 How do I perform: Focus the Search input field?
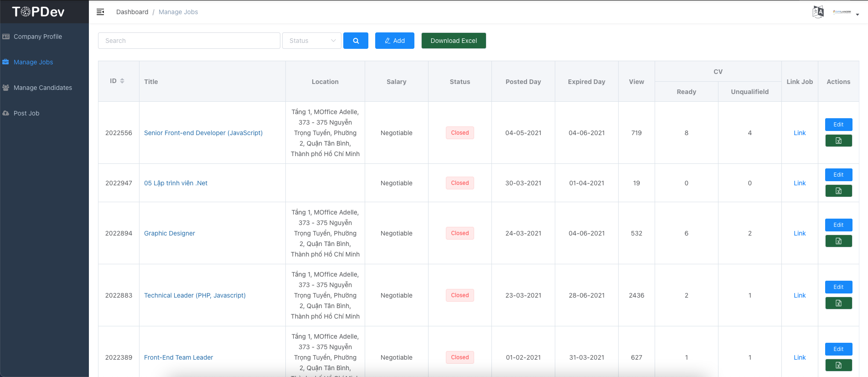[x=189, y=41]
